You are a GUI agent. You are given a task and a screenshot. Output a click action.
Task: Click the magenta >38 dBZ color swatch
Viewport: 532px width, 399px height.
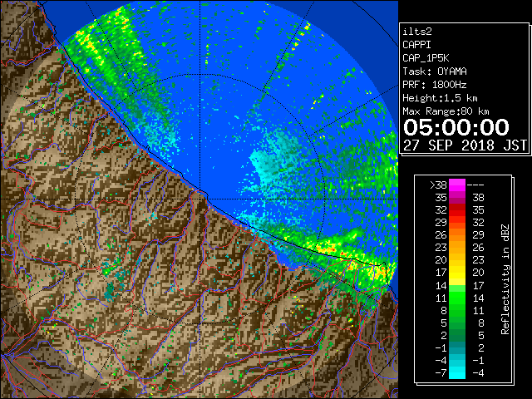coord(457,185)
